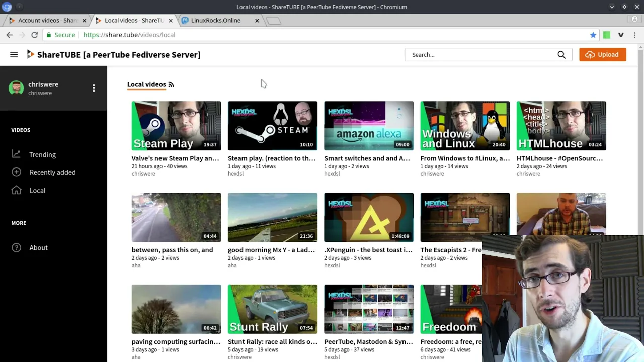This screenshot has height=362, width=644.
Task: Open Windows and Linux video thumbnail
Action: coord(465,126)
